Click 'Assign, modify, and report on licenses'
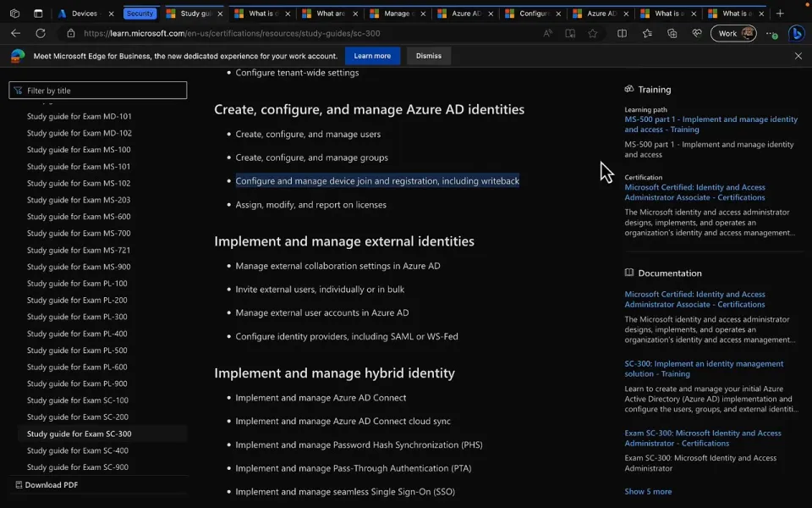This screenshot has width=812, height=508. 310,205
